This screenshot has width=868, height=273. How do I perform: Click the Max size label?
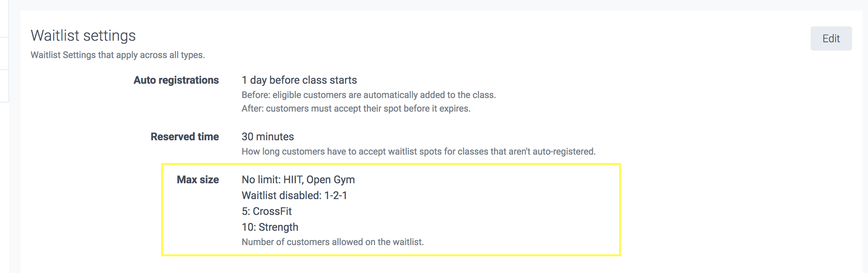[x=198, y=180]
